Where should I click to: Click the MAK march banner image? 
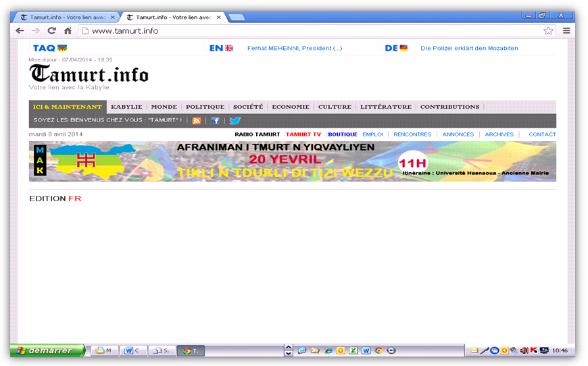point(292,161)
